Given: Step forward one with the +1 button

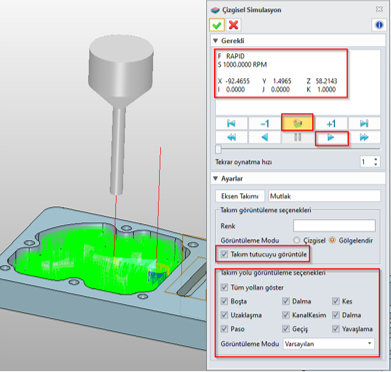Looking at the screenshot, I should (331, 124).
